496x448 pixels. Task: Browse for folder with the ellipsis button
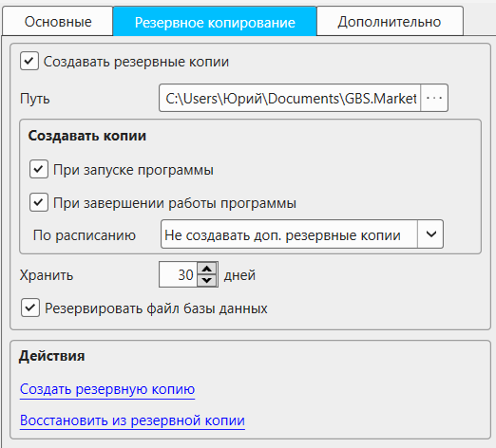434,98
